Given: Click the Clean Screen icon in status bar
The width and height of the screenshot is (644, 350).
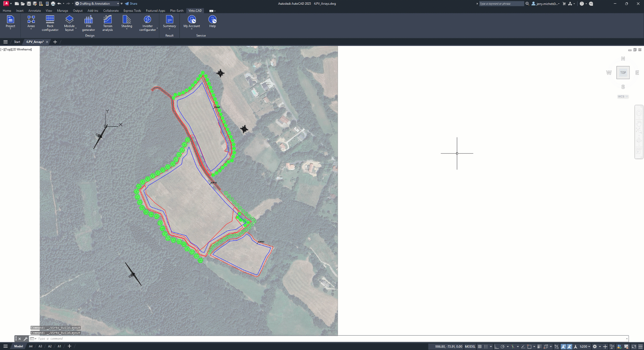Looking at the screenshot, I should coord(634,347).
